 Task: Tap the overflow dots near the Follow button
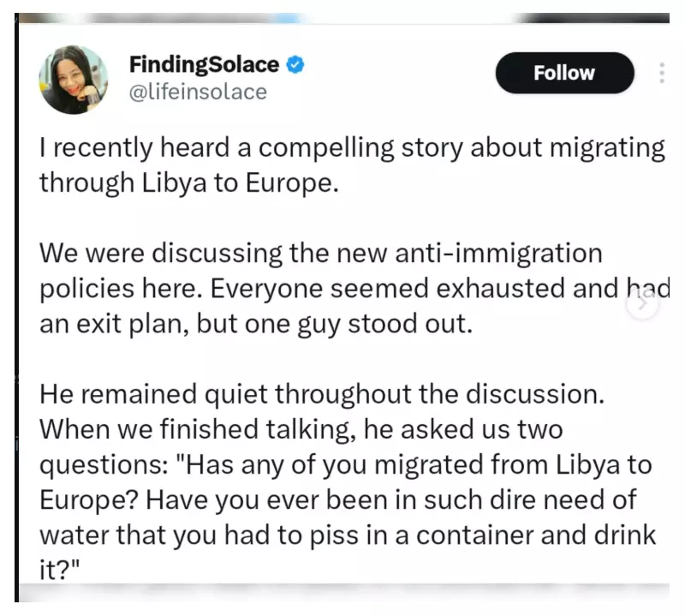pos(662,73)
